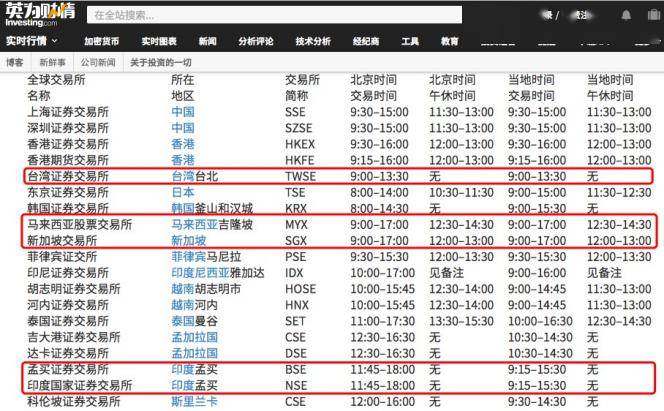Click the HKFE abbreviation cell
The height and width of the screenshot is (411, 664).
tap(300, 160)
